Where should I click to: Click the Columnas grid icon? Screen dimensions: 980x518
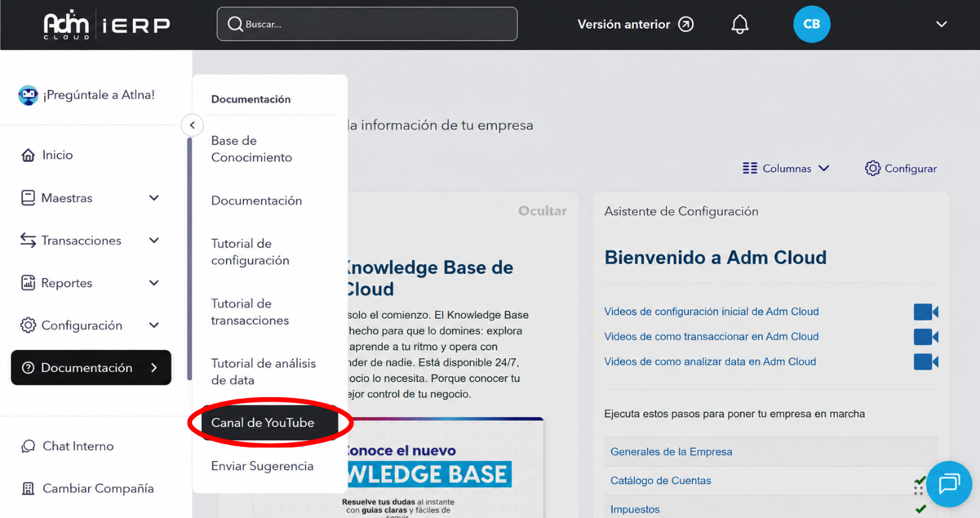750,169
